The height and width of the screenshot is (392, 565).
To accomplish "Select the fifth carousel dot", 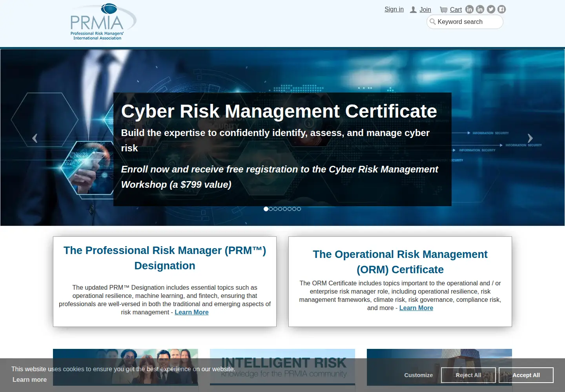I will (x=285, y=209).
